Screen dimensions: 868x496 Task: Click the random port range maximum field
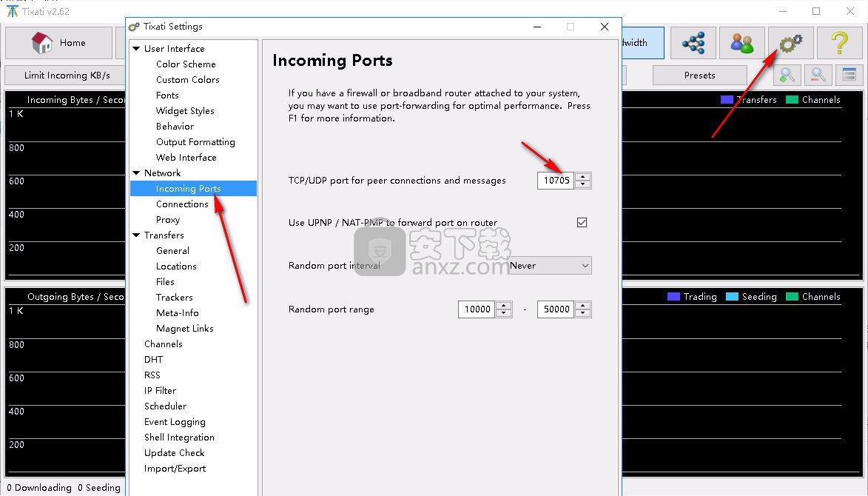[556, 309]
